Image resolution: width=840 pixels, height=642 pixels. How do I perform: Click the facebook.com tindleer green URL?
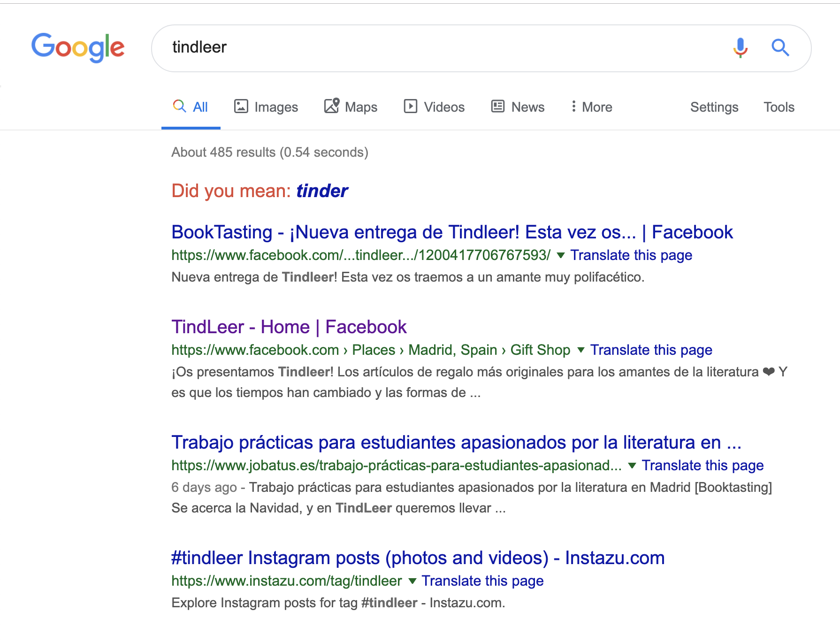tap(361, 255)
